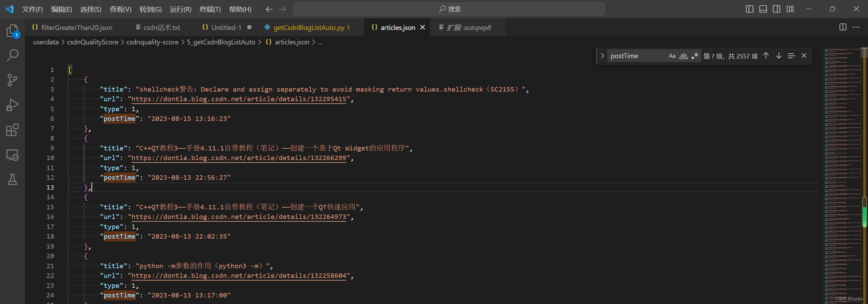The image size is (868, 304).
Task: Toggle regular expression search option
Action: point(695,56)
